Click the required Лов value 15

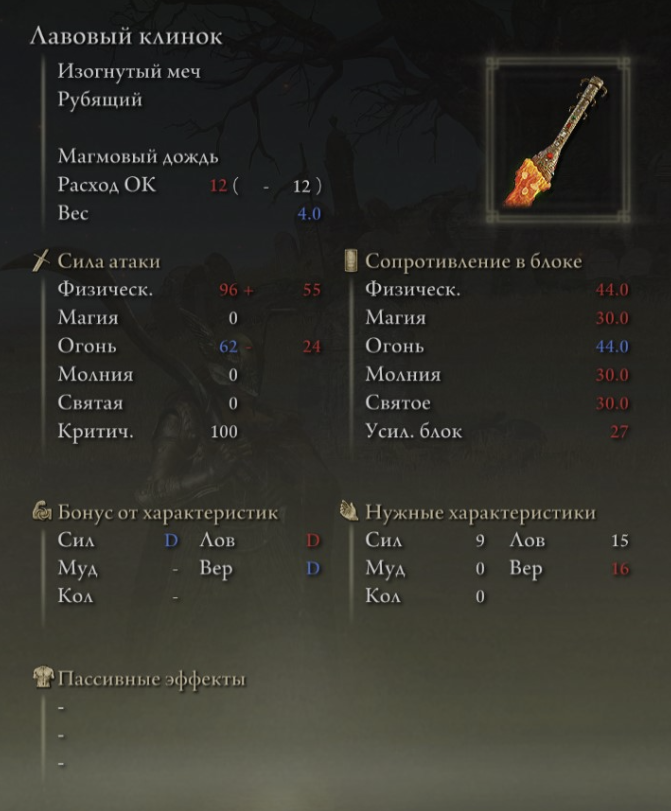click(x=620, y=540)
